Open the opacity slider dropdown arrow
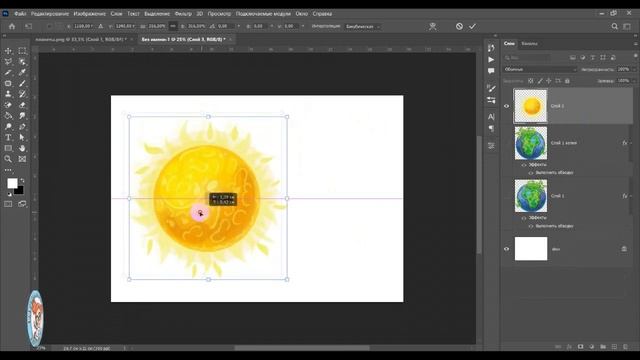The image size is (640, 360). 634,69
